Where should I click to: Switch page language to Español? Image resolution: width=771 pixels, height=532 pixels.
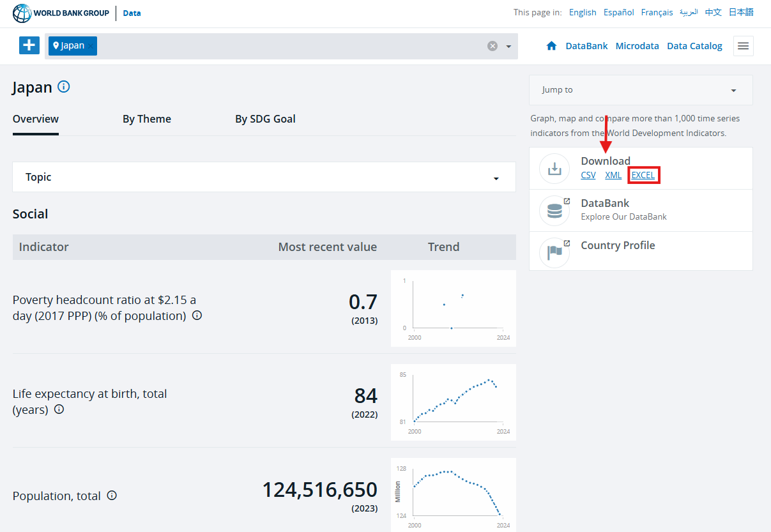tap(619, 12)
